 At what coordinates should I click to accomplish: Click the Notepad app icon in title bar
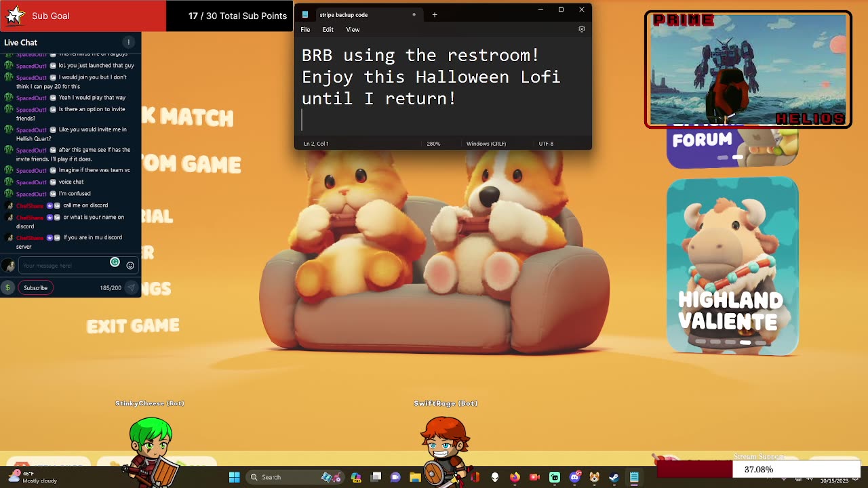[x=305, y=14]
